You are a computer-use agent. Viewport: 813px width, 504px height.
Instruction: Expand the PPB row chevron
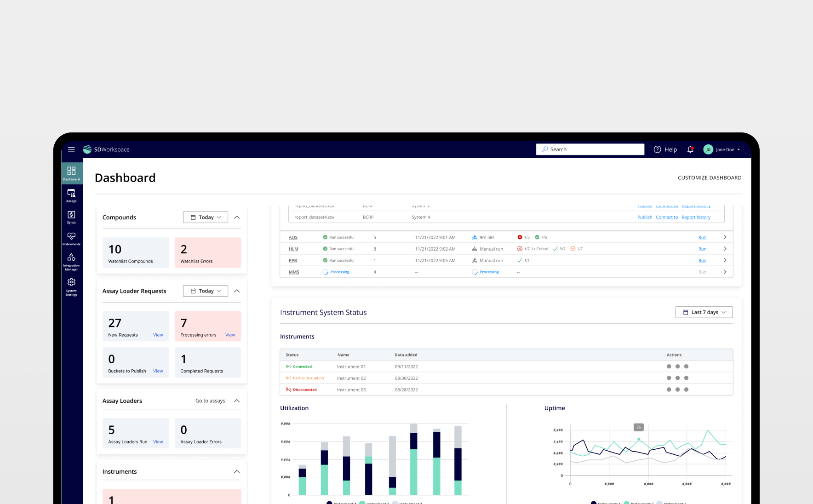point(725,260)
